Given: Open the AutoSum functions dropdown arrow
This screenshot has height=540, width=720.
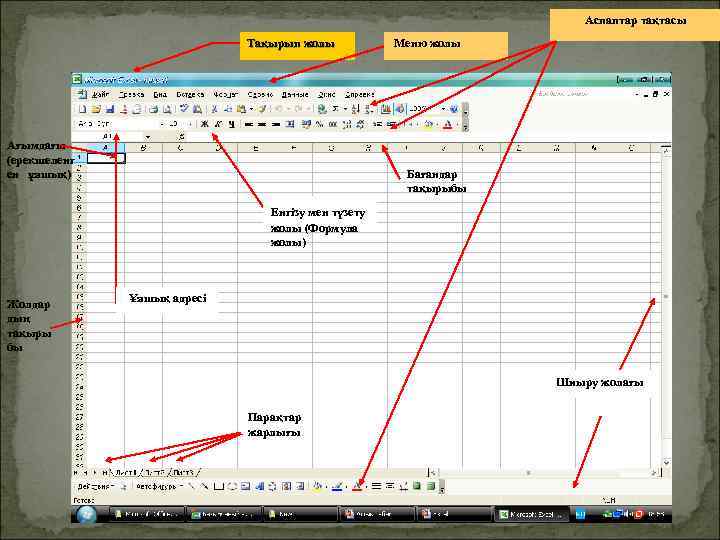Looking at the screenshot, I should click(x=345, y=109).
